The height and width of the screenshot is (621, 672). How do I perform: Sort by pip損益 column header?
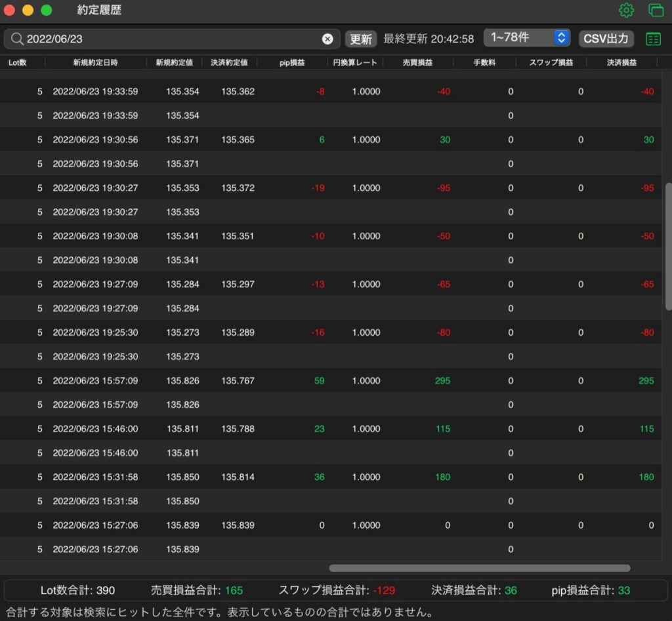pos(292,62)
